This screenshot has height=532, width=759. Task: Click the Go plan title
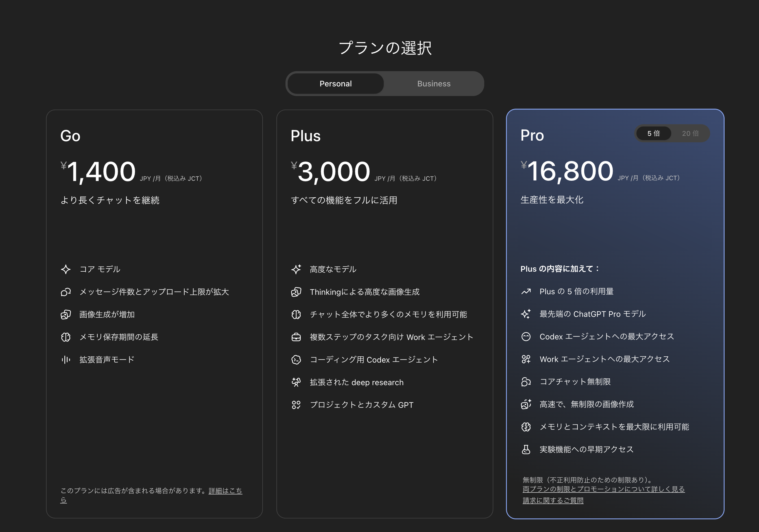[x=70, y=136]
